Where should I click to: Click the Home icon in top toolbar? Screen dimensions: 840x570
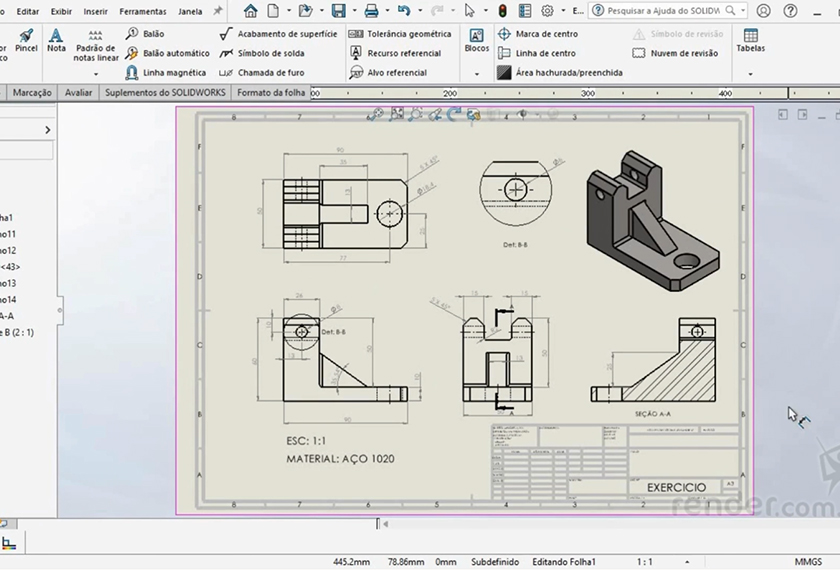coord(250,11)
